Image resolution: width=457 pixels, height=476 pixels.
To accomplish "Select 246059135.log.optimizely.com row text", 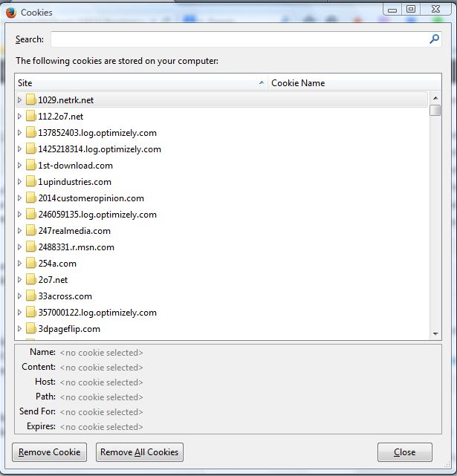I will pyautogui.click(x=97, y=215).
